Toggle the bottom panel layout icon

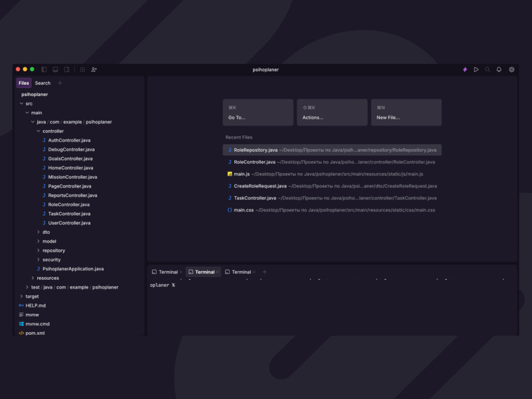coord(55,70)
